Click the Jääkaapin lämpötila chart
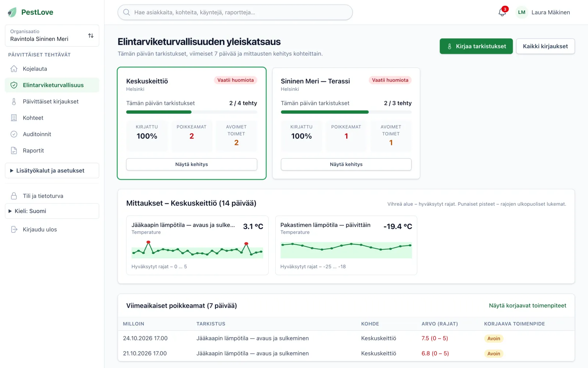 197,249
